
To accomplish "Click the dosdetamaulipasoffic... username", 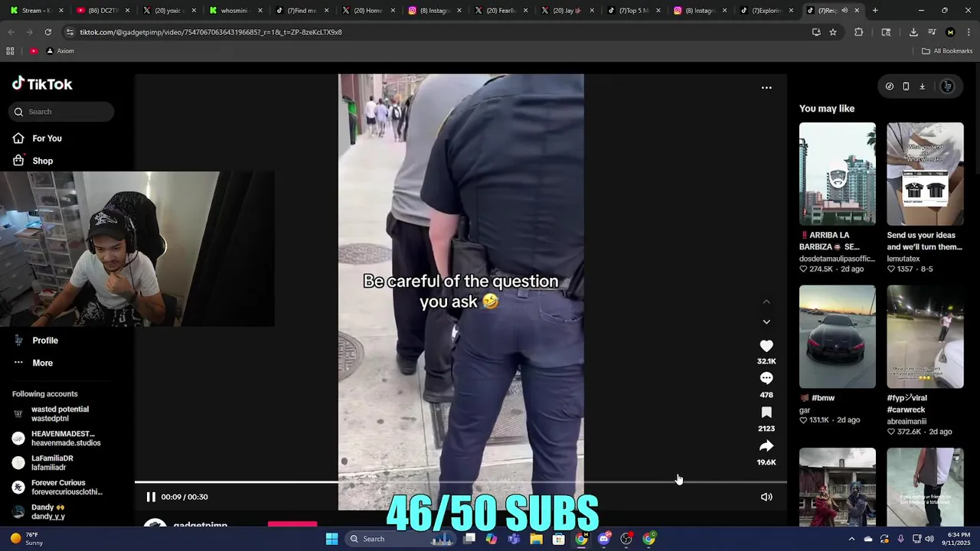I will (x=837, y=259).
